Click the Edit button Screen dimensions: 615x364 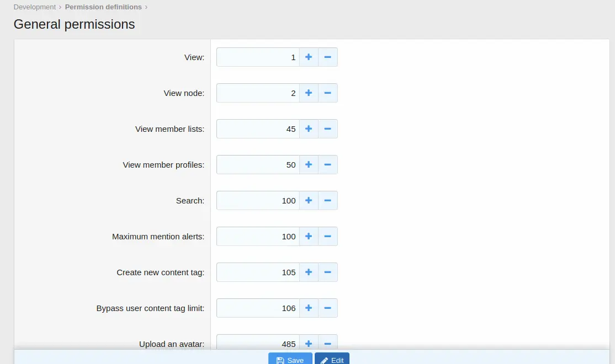(x=332, y=360)
